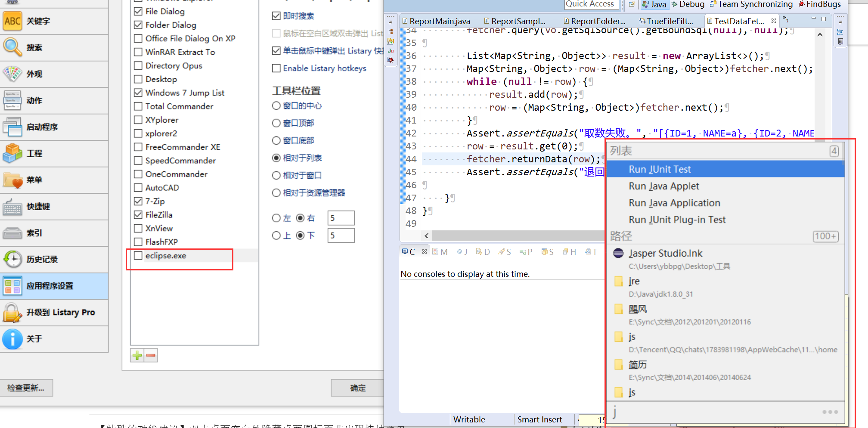
Task: Click the 检查更新 check updates button
Action: (26, 388)
